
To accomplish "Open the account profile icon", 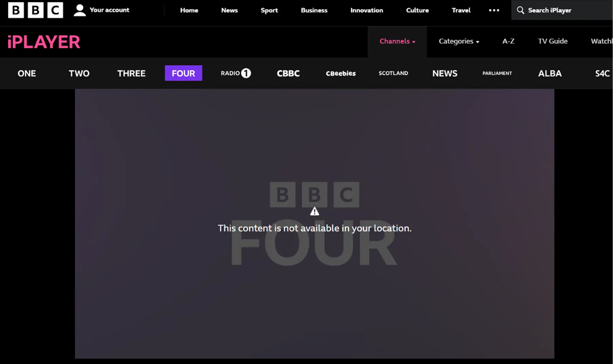I will pyautogui.click(x=80, y=10).
